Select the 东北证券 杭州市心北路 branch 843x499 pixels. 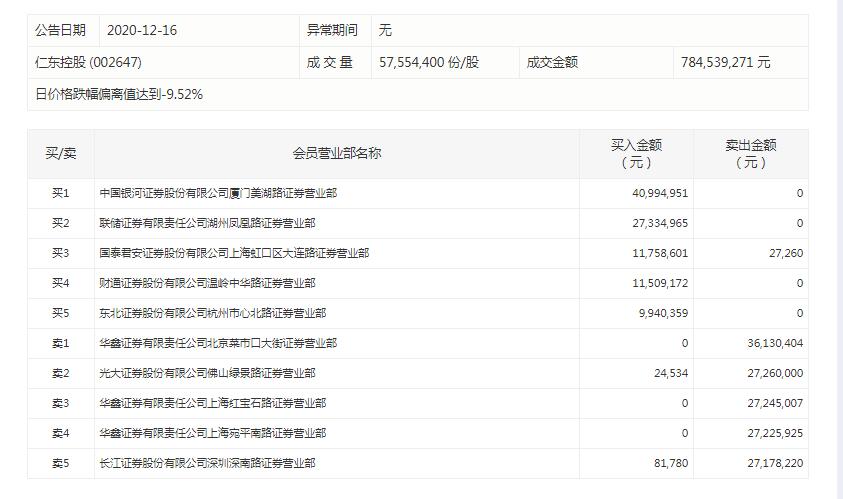click(x=212, y=313)
